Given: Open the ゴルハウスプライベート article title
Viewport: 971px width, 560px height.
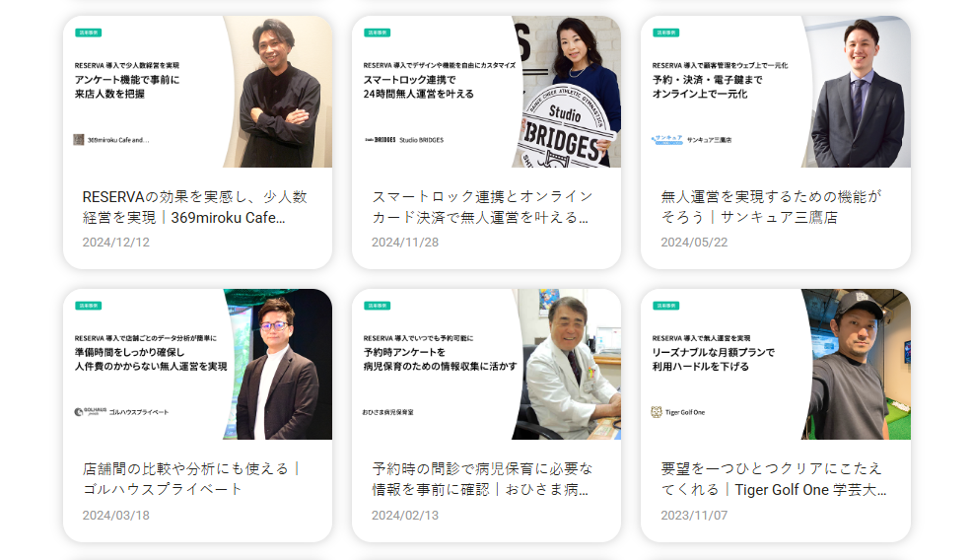Looking at the screenshot, I should (191, 479).
